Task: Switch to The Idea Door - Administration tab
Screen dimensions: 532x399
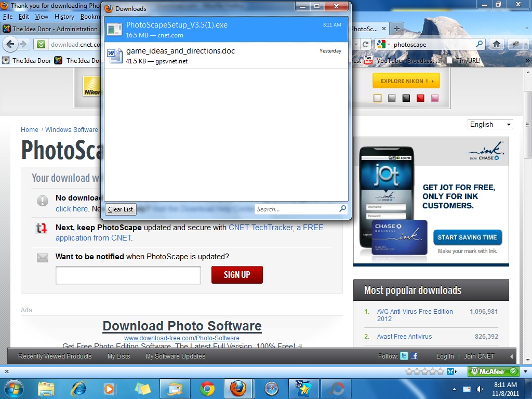Action: (x=50, y=29)
